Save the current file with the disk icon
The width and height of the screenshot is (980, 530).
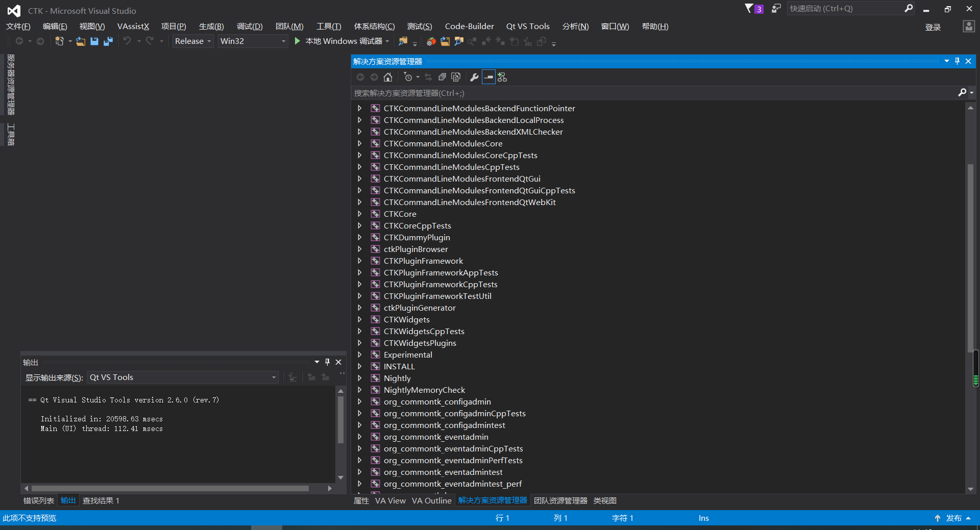(x=94, y=41)
